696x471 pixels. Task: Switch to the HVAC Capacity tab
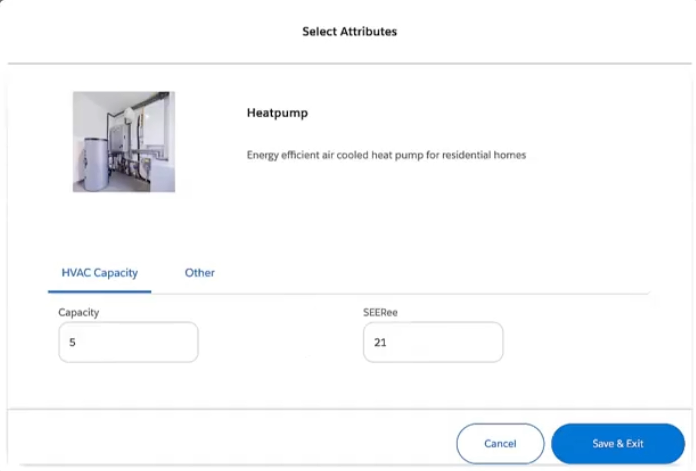click(x=99, y=273)
